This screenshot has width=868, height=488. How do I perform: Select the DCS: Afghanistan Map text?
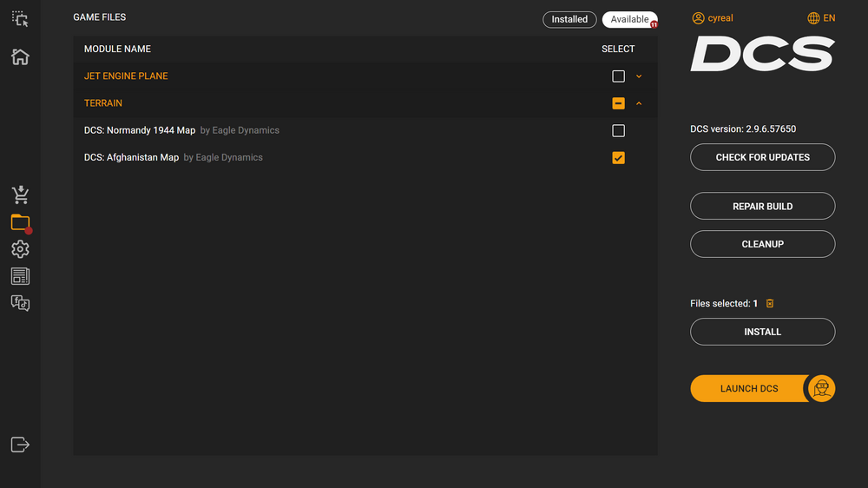tap(131, 157)
